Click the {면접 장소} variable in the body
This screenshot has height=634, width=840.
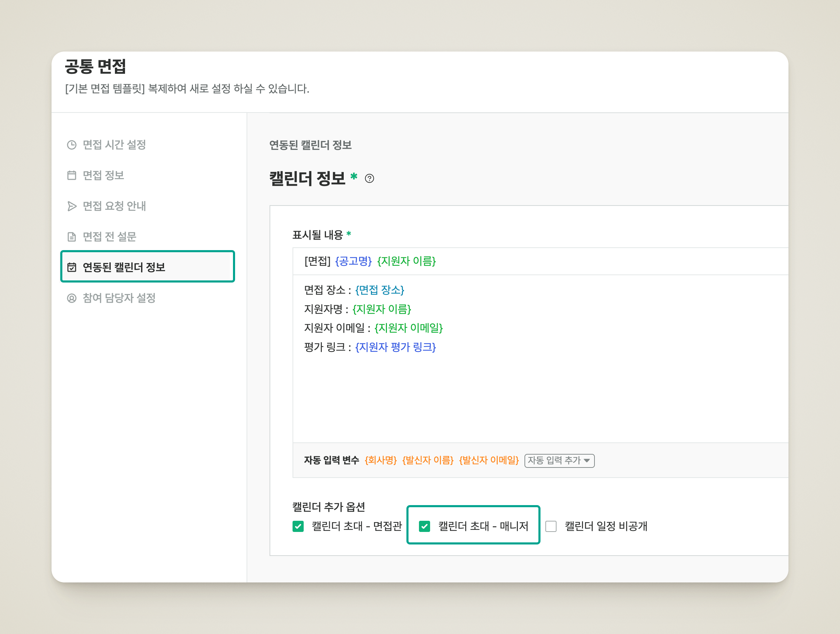click(x=380, y=290)
